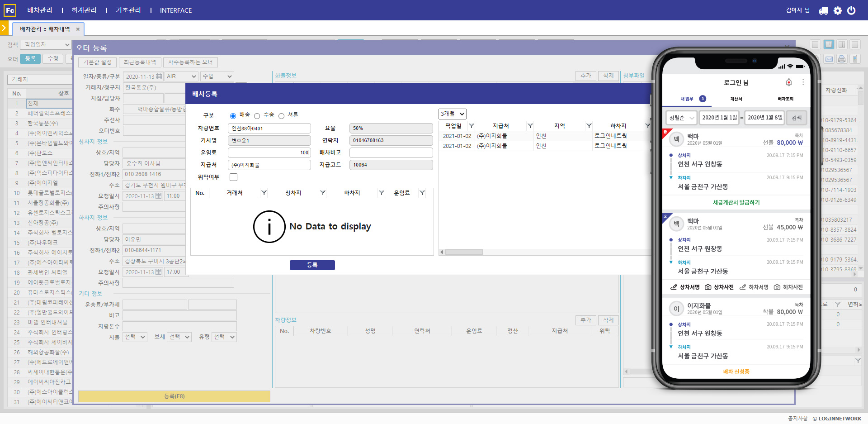
Task: Expand the 정렬순 sort dropdown on phone
Action: [x=681, y=118]
